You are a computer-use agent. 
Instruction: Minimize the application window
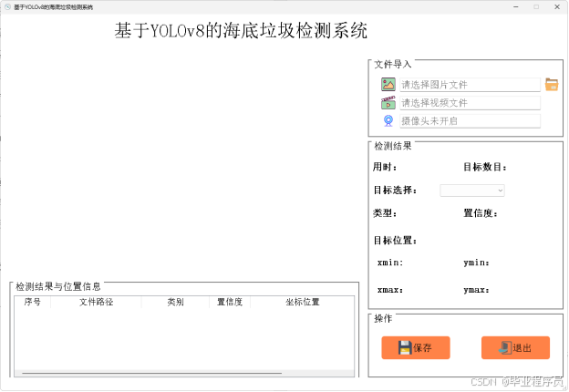point(516,7)
